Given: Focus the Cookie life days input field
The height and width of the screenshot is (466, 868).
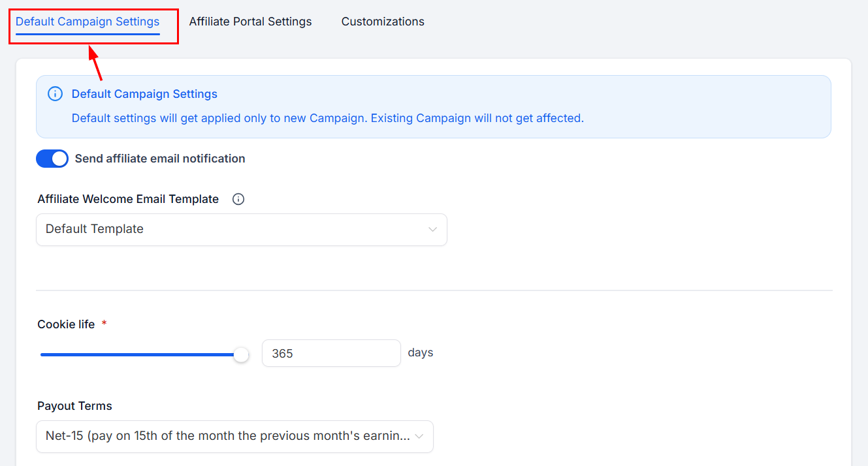Looking at the screenshot, I should pos(331,353).
